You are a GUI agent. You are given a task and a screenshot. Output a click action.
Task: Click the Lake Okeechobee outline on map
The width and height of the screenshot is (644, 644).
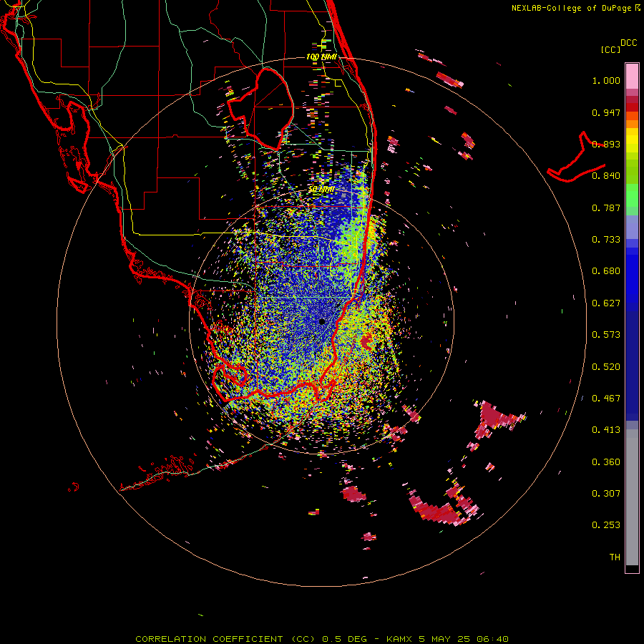(261, 109)
